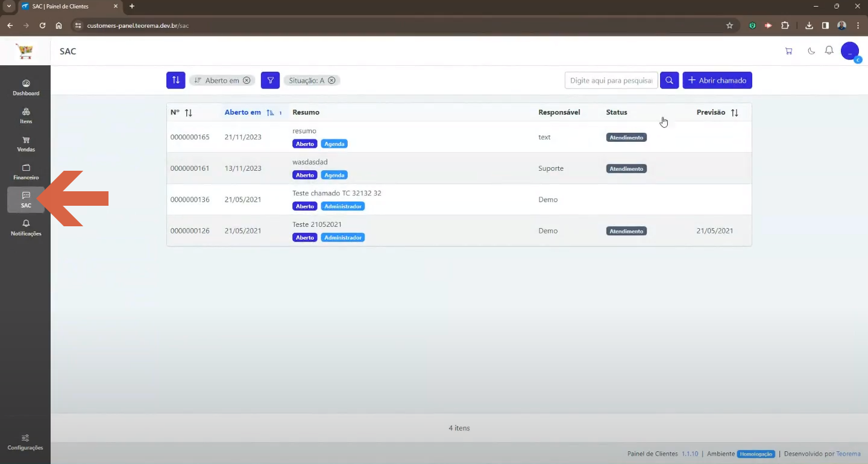Close the SAC browser tab
868x464 pixels.
point(116,6)
